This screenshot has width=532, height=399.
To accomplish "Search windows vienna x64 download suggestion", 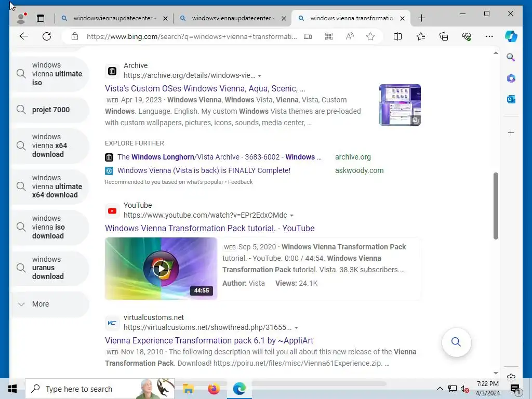I will tap(50, 145).
